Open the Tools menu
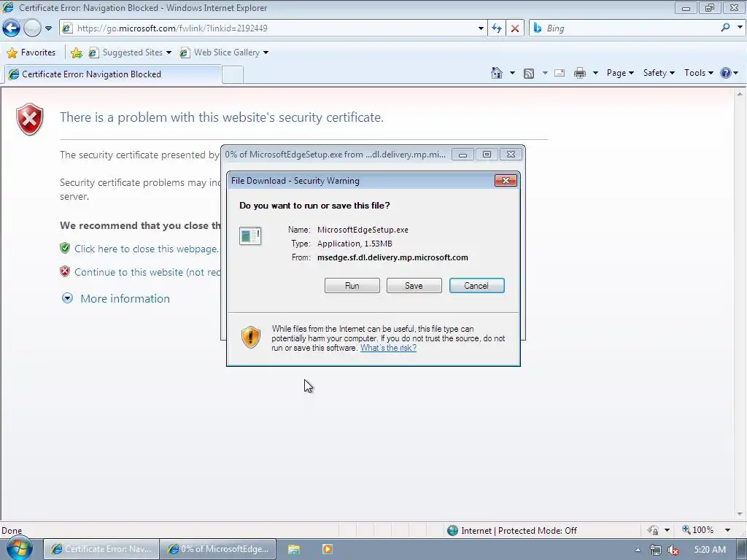The width and height of the screenshot is (747, 560). tap(698, 73)
